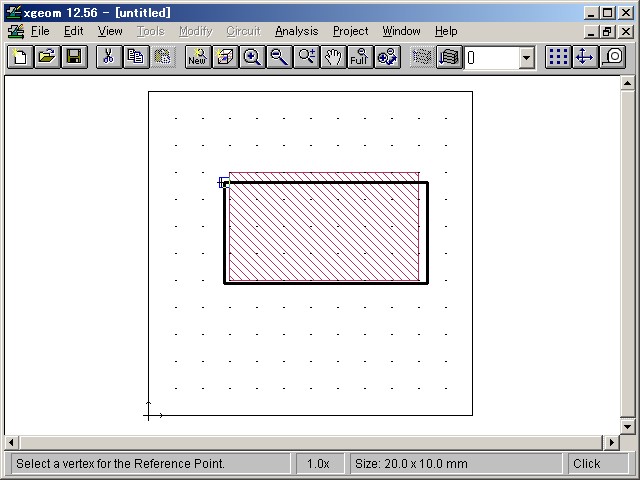Viewport: 640px width, 480px height.
Task: Click the horizontal scrollbar left arrow
Action: pyautogui.click(x=11, y=442)
